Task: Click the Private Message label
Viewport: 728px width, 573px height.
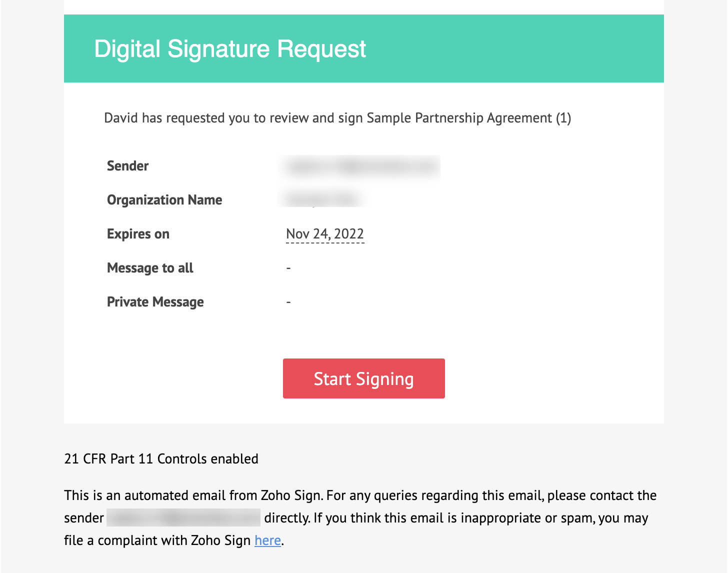Action: pyautogui.click(x=155, y=302)
